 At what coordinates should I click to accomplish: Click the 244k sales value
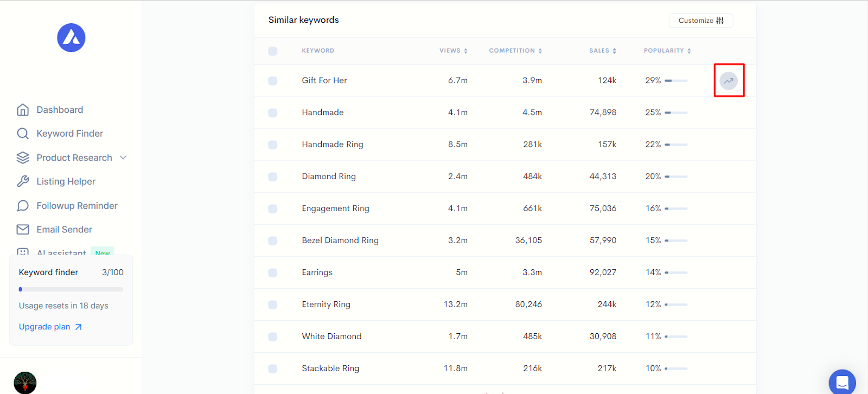click(607, 304)
